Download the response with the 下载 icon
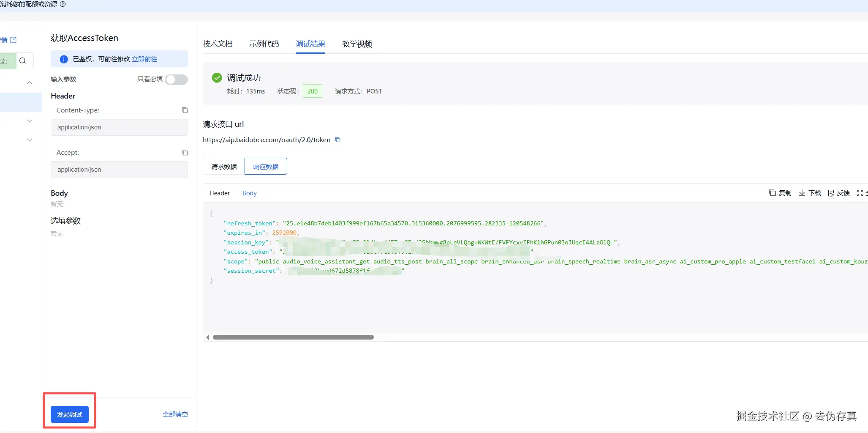 tap(802, 193)
